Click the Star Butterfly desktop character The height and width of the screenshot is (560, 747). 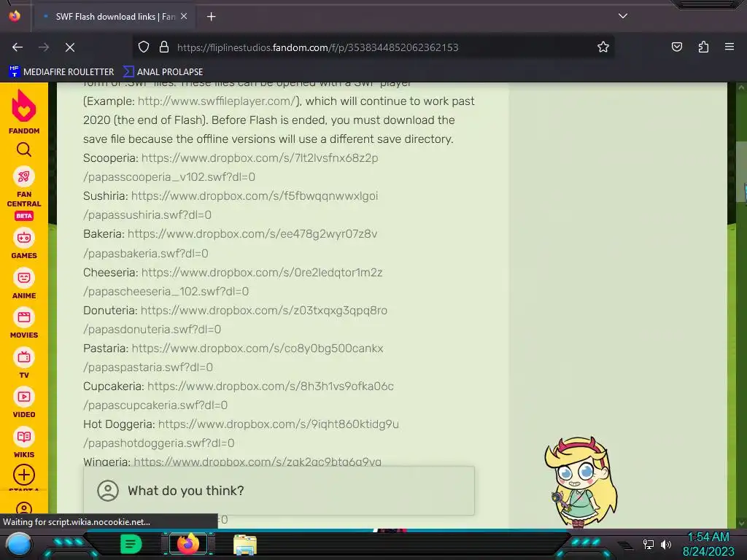[x=581, y=481]
